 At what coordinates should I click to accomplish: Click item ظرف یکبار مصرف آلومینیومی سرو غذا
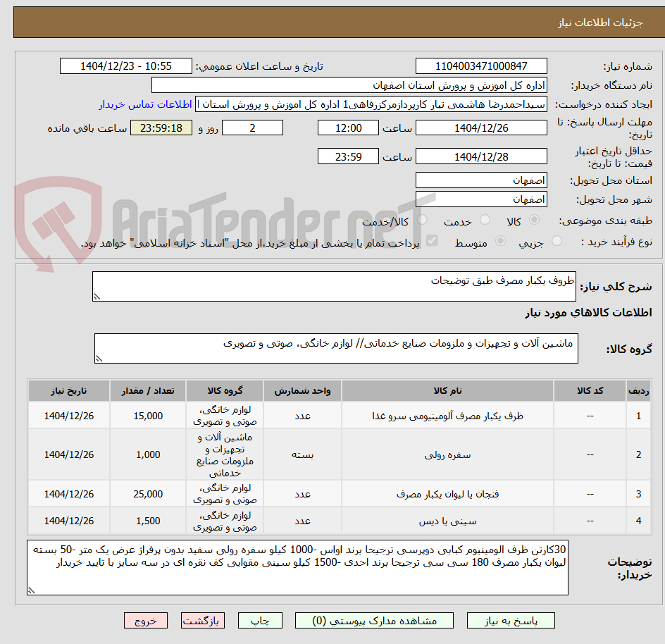[x=447, y=416]
